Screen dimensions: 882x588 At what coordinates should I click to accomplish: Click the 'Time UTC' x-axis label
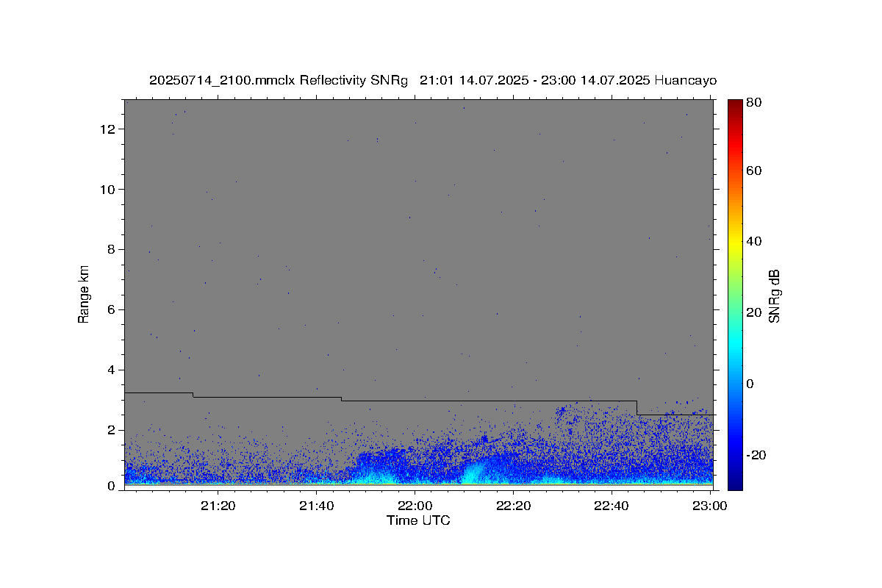click(x=418, y=520)
